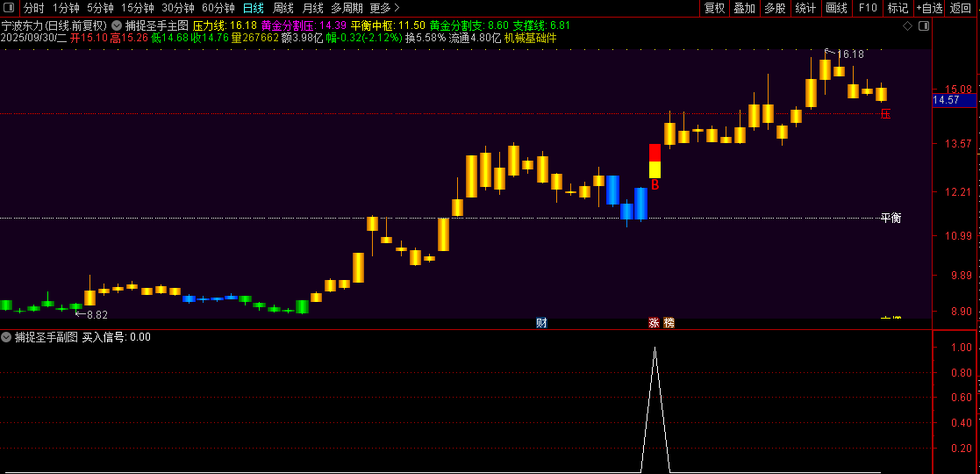Click the 16.18 high price label
This screenshot has width=980, height=474.
click(x=849, y=54)
